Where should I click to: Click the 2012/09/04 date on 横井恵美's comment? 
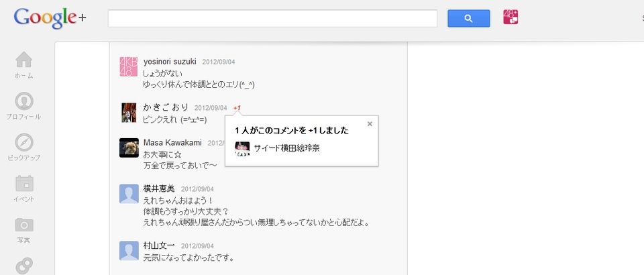click(197, 189)
